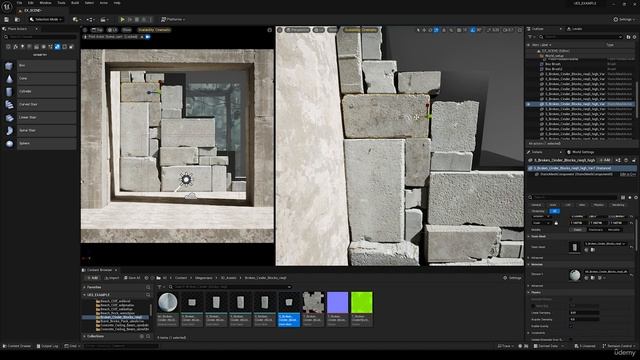Select Box Brush row in Outliner

point(553,64)
